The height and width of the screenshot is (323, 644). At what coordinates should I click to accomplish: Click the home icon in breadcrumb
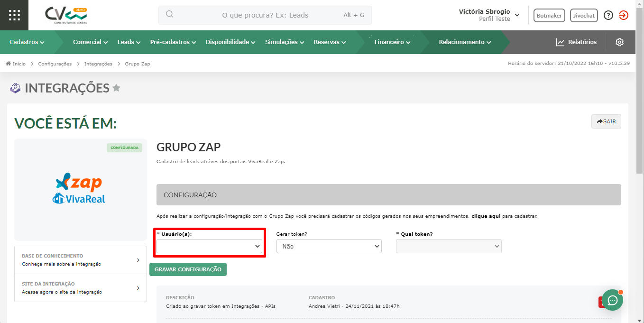[8, 64]
